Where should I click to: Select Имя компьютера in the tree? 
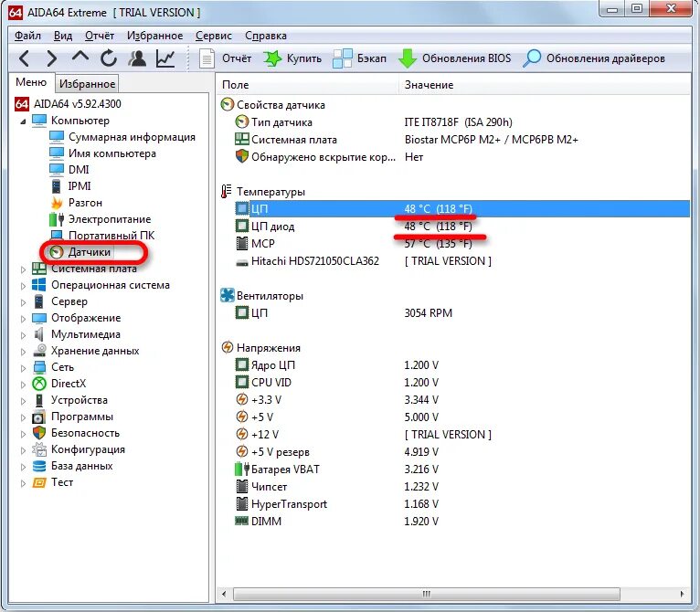point(112,153)
